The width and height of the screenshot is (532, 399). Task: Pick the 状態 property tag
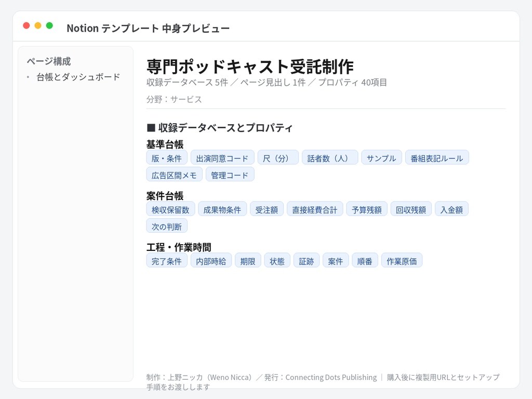tap(277, 260)
